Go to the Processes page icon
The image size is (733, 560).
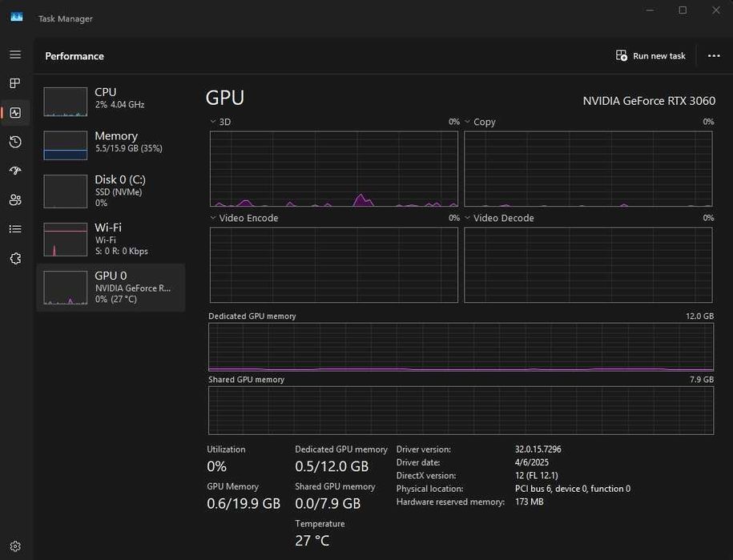click(x=15, y=83)
